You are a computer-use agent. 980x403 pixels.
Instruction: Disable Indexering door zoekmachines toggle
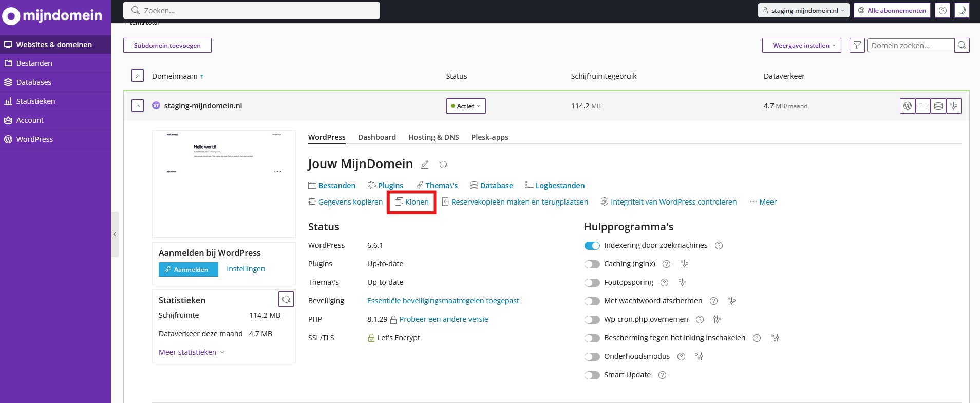[x=592, y=246]
